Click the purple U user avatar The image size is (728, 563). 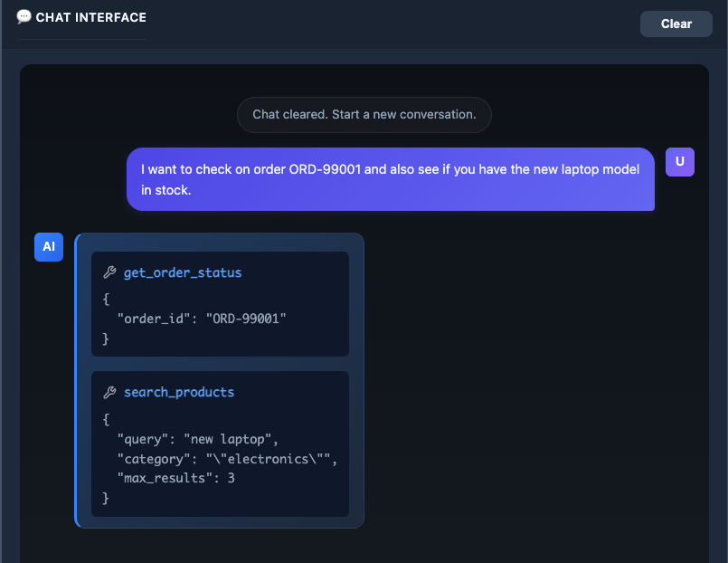[679, 162]
